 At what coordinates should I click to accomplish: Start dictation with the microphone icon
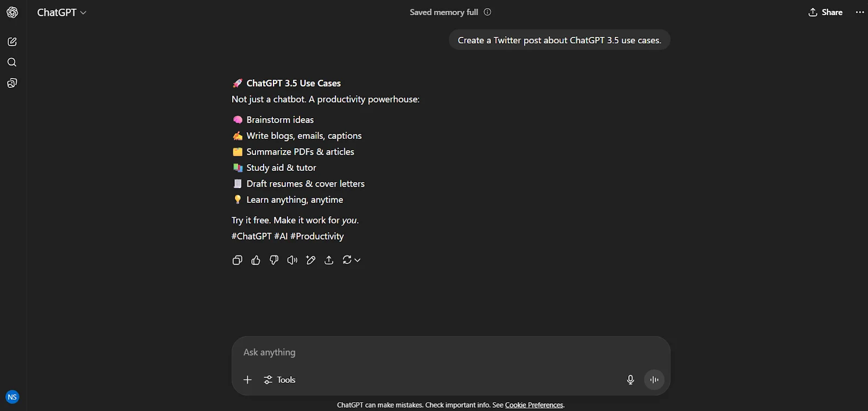tap(630, 380)
